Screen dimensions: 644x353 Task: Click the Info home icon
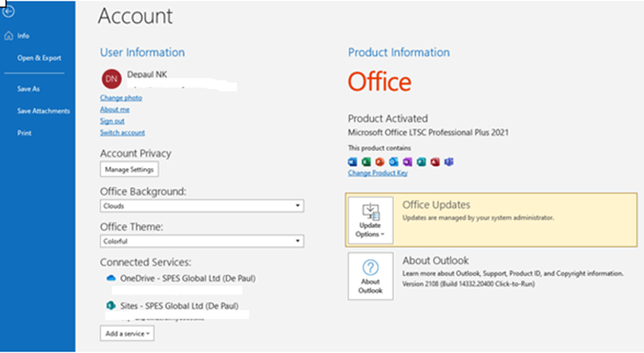point(8,36)
